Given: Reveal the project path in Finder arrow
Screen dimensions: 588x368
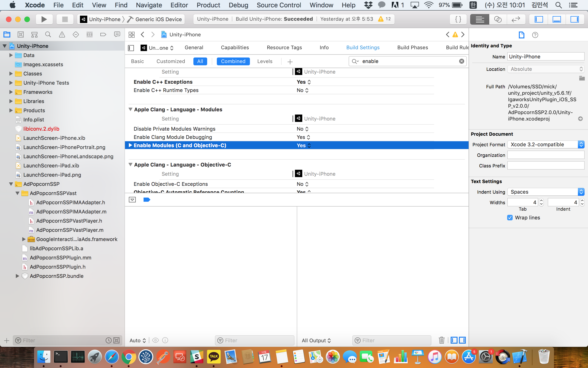Looking at the screenshot, I should click(580, 119).
